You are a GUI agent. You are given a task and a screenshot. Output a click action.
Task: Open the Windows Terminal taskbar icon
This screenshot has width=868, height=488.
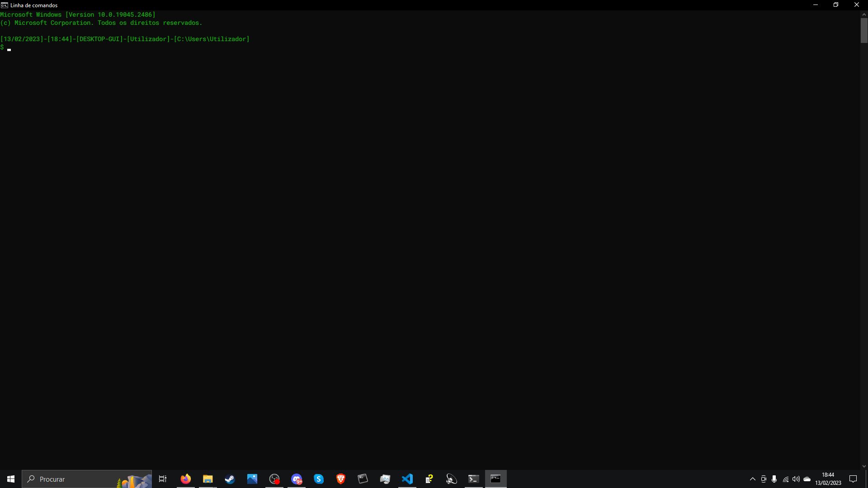point(473,479)
